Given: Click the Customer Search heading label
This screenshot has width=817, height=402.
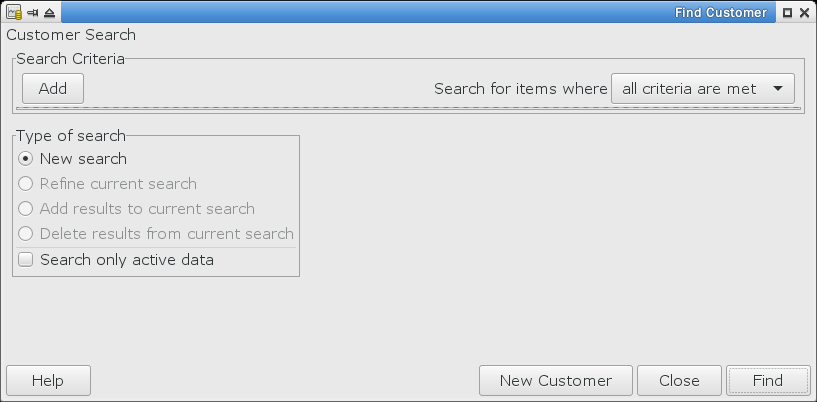Looking at the screenshot, I should [71, 35].
